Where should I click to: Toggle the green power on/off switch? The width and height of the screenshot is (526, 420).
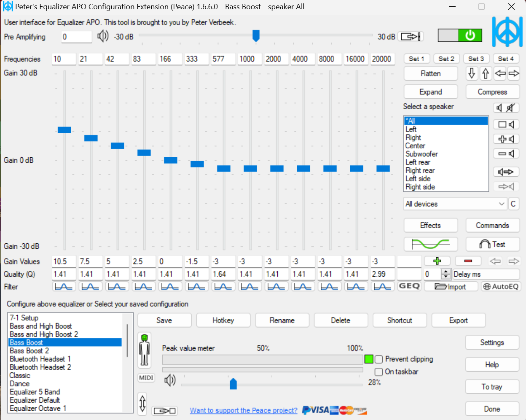coord(459,36)
